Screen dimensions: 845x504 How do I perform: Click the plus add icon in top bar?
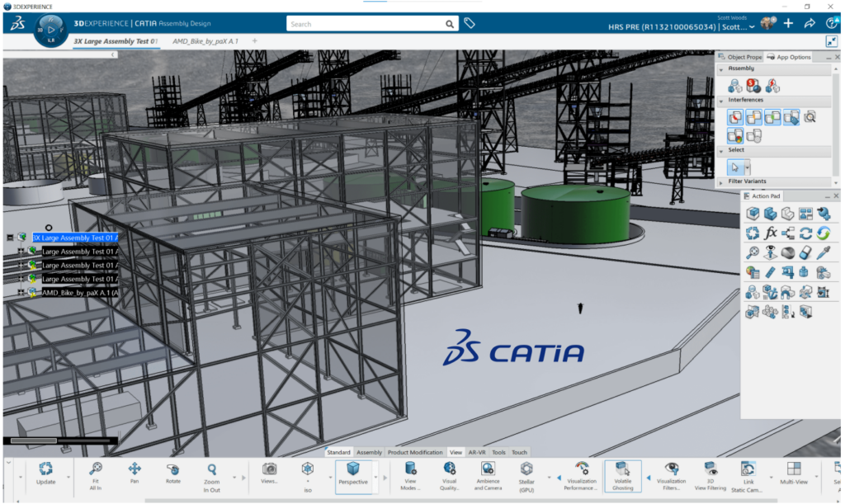point(788,23)
